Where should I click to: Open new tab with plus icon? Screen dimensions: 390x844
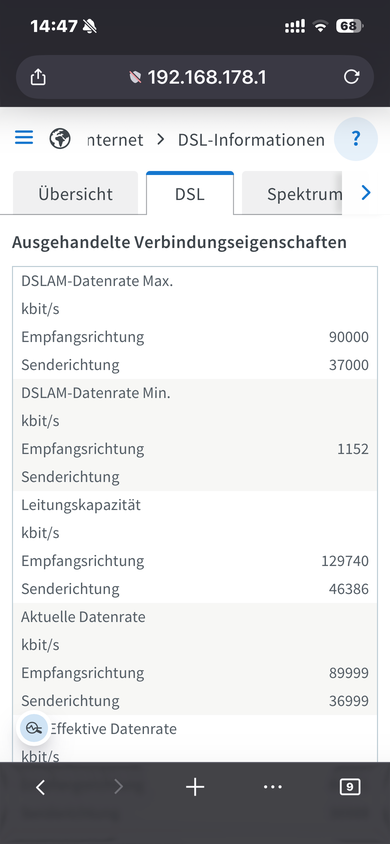pos(195,787)
